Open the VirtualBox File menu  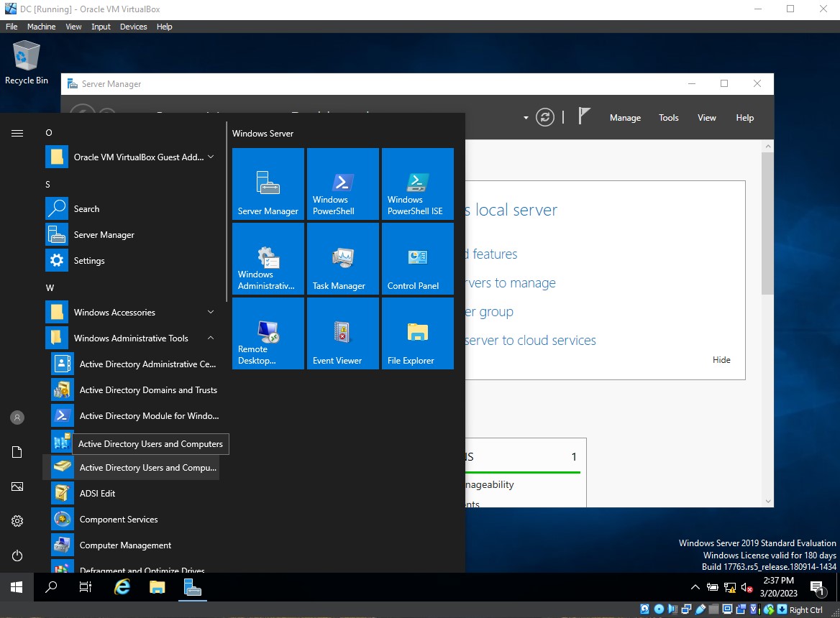coord(12,27)
